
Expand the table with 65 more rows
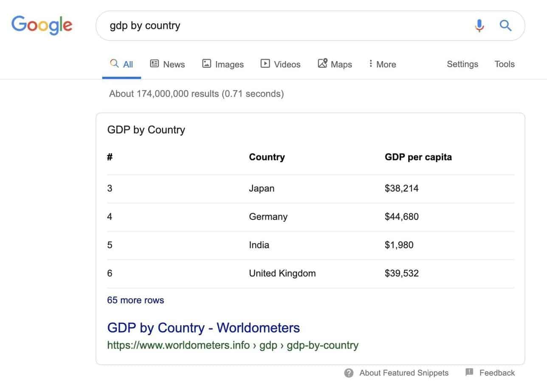tap(135, 300)
